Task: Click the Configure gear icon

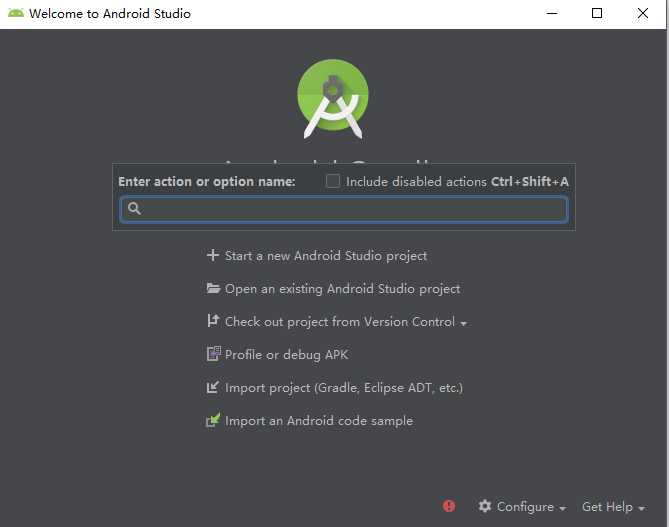Action: 485,506
